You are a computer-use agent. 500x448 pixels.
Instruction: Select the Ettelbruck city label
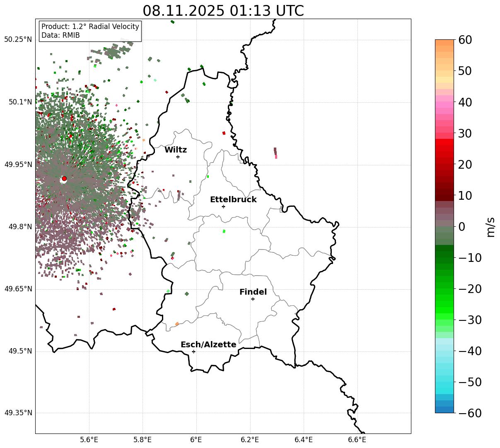coord(233,200)
